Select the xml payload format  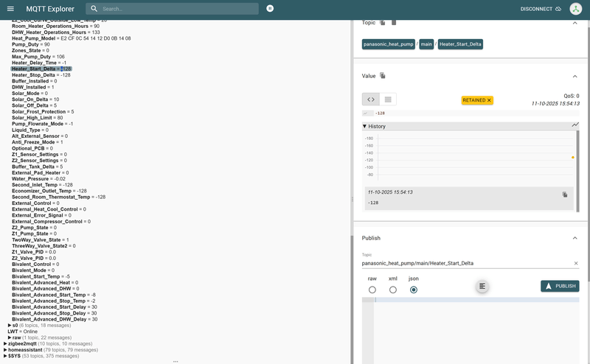[x=393, y=290]
